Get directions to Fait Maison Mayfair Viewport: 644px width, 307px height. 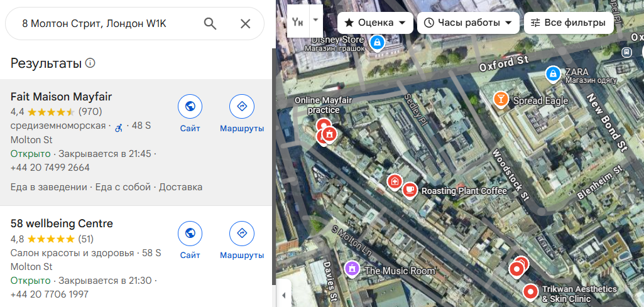(x=242, y=107)
